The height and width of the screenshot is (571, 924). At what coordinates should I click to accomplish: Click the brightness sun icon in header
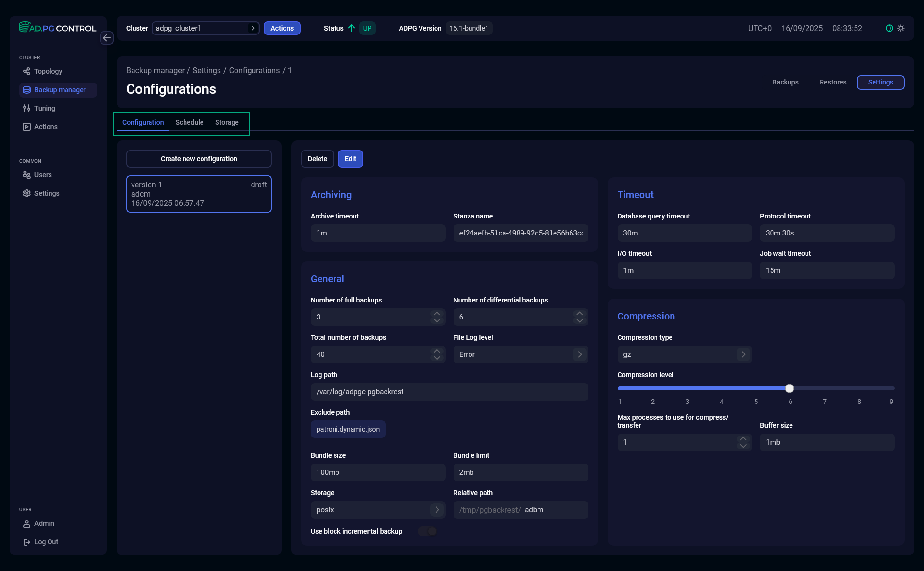tap(901, 28)
